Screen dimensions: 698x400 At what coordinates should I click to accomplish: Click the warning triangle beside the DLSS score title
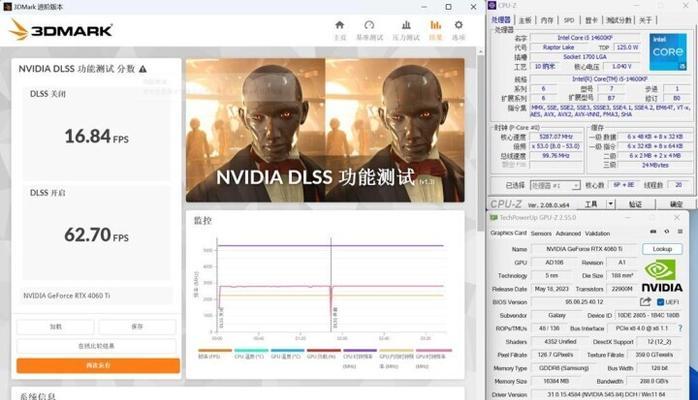[142, 69]
